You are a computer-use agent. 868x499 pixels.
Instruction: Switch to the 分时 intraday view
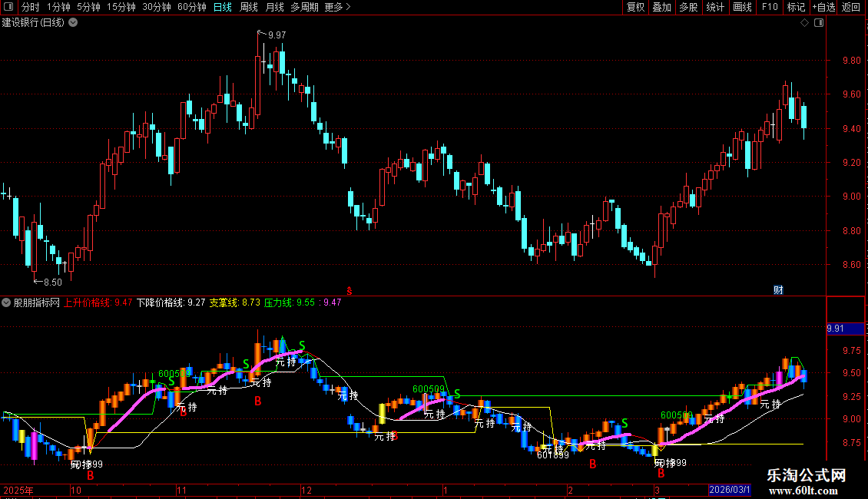(x=31, y=7)
